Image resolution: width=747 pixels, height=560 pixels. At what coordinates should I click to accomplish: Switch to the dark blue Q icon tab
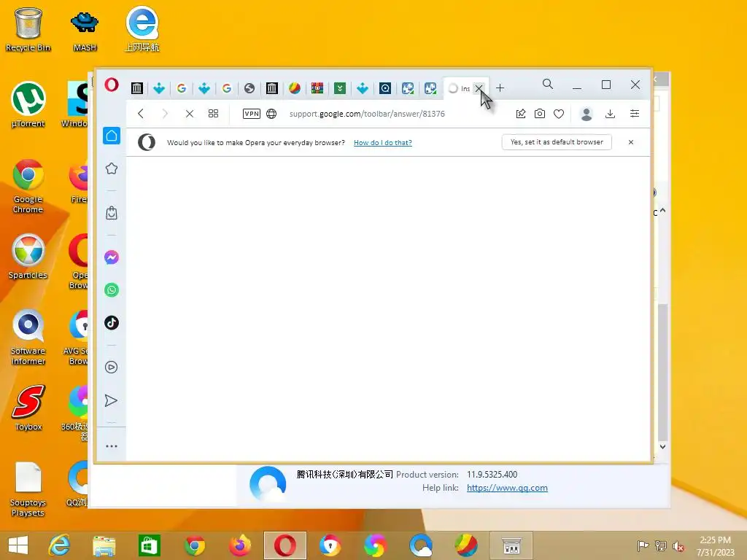pyautogui.click(x=385, y=88)
